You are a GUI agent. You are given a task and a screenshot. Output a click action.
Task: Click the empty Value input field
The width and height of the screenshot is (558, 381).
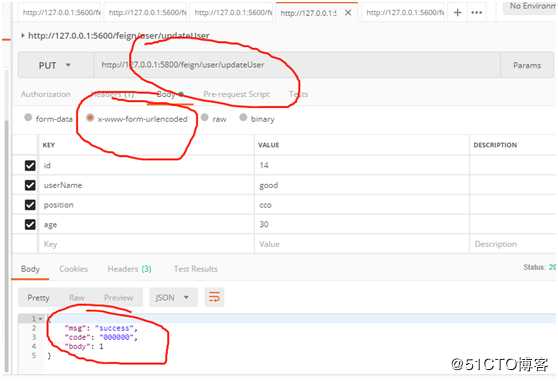pyautogui.click(x=362, y=244)
